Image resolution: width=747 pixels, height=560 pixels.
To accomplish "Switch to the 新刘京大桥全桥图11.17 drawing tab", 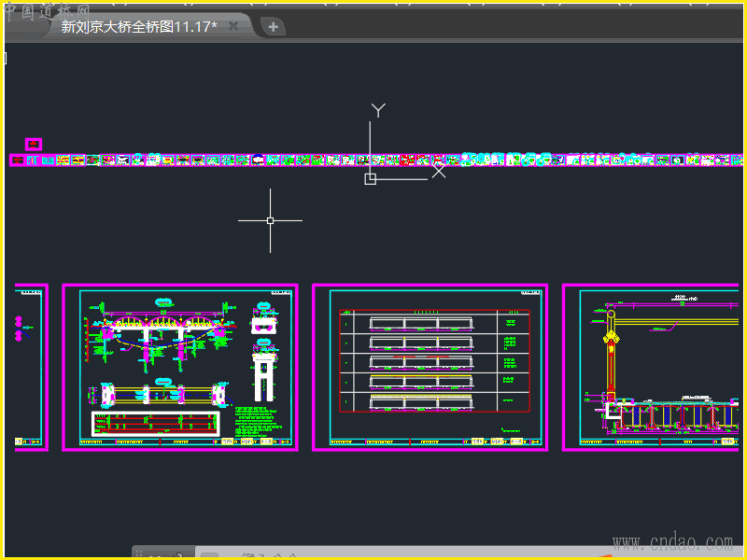I will point(138,27).
